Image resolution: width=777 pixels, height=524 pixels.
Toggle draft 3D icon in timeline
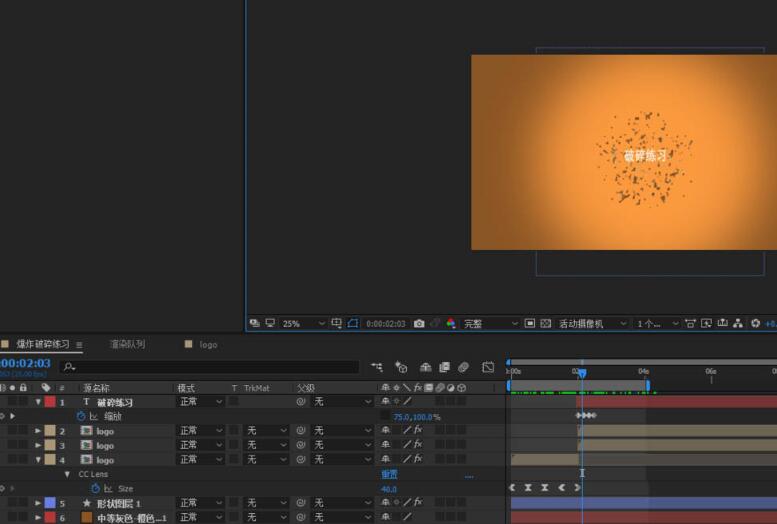401,367
